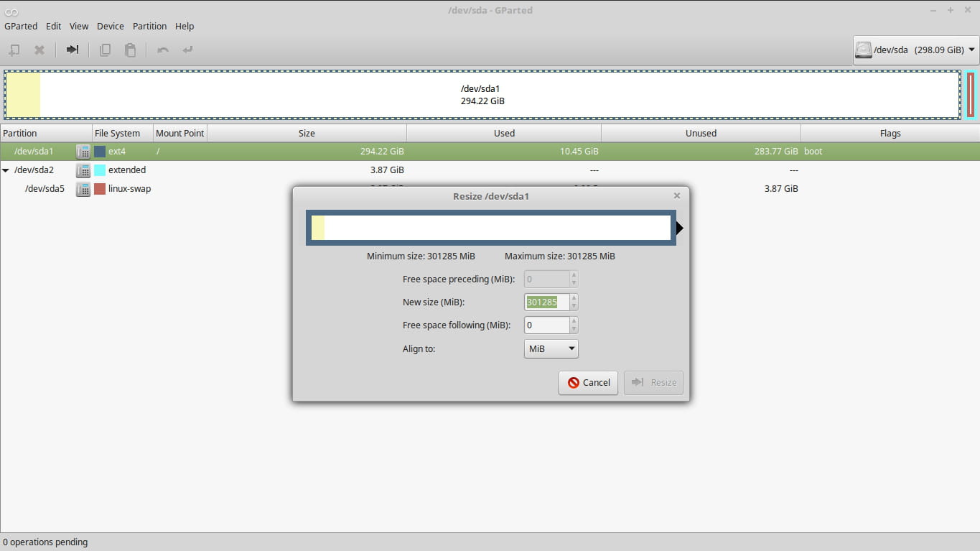Click the ext4 dark blue color swatch
Viewport: 980px width, 551px height.
pos(100,152)
